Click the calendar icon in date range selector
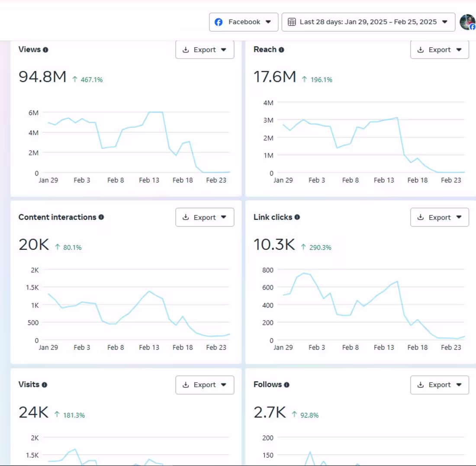476x466 pixels. tap(292, 22)
